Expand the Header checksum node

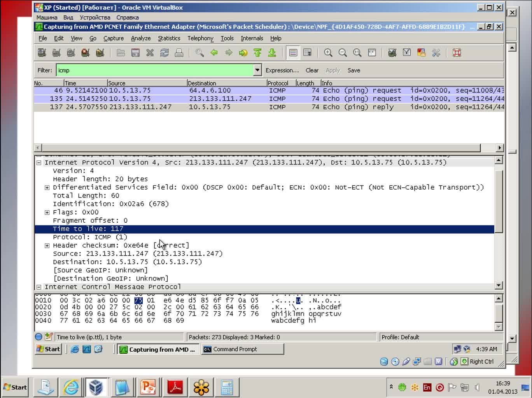(x=47, y=246)
